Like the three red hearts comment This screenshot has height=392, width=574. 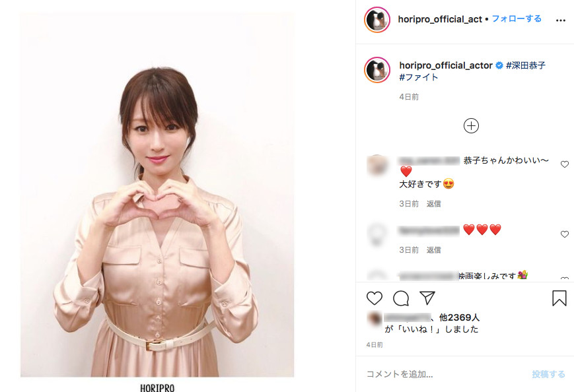point(565,234)
